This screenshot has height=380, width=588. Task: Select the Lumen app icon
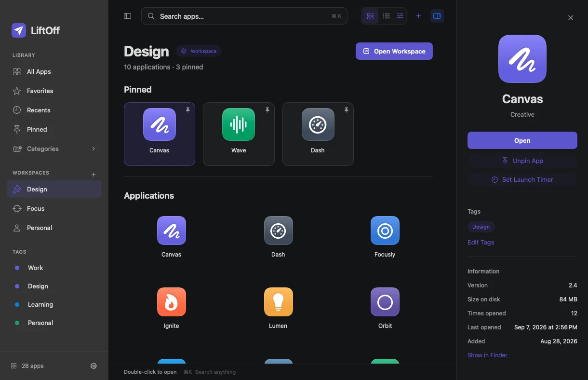click(279, 302)
